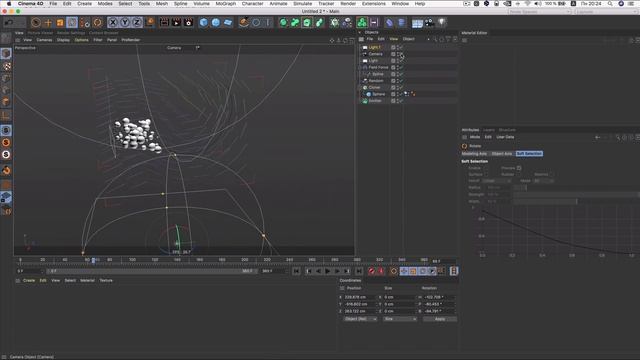Open the Cinema 4D File menu

coord(53,4)
